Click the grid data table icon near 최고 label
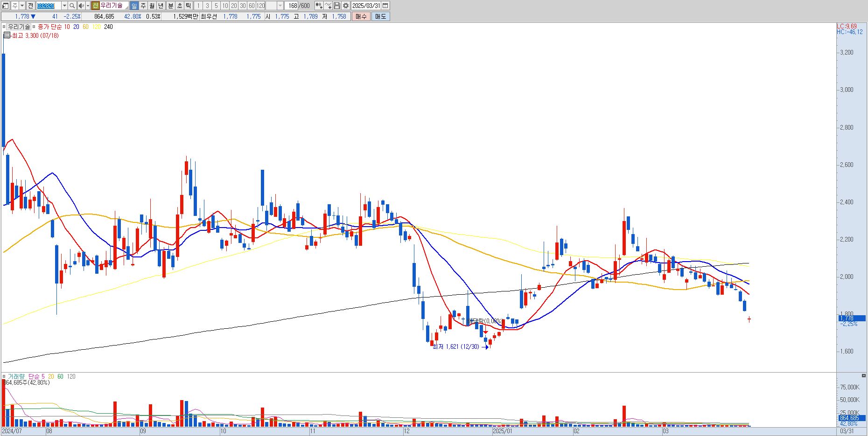Screen dimensions: 868x436 click(7, 35)
